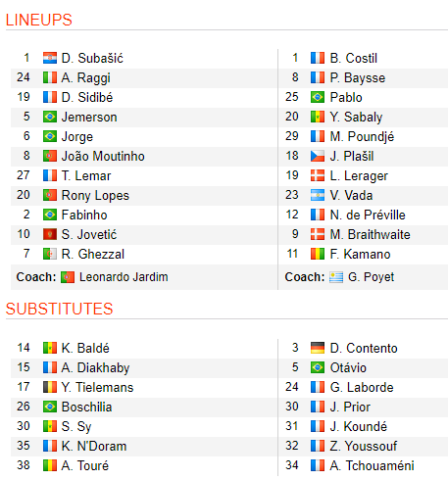Viewport: 448px width, 480px height.
Task: Click the Algerian flag beside R. Ghezzal
Action: (x=50, y=254)
